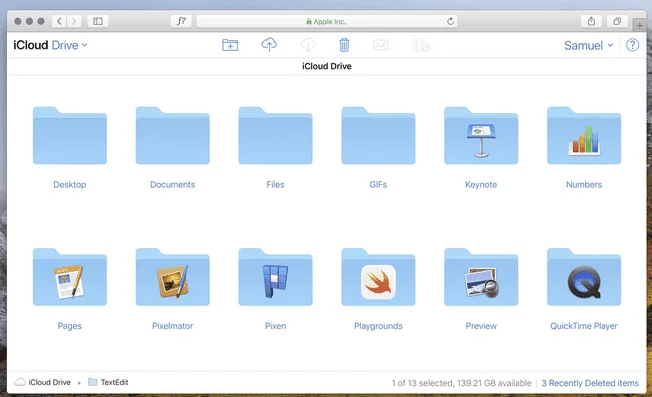Open the Samuel account dropdown menu

point(588,45)
